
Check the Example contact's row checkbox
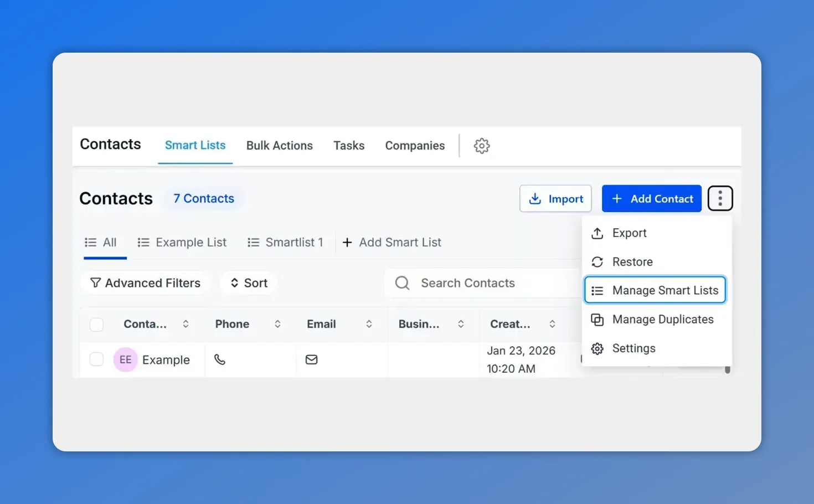point(96,359)
